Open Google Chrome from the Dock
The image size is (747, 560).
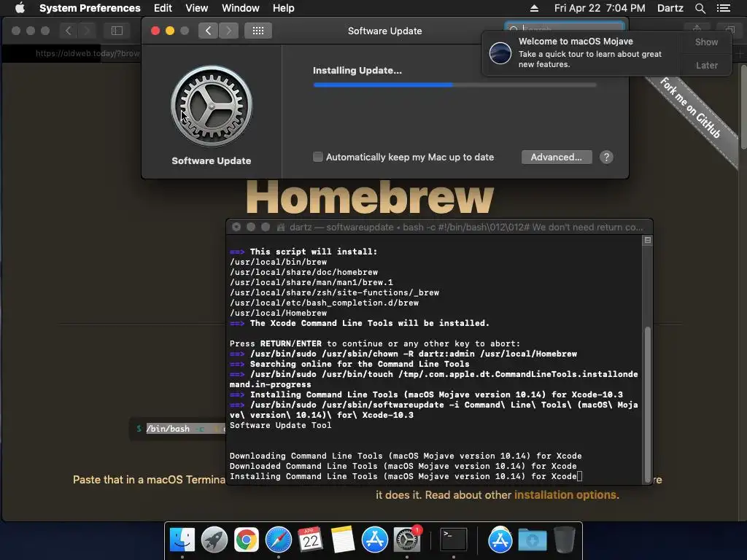click(247, 540)
